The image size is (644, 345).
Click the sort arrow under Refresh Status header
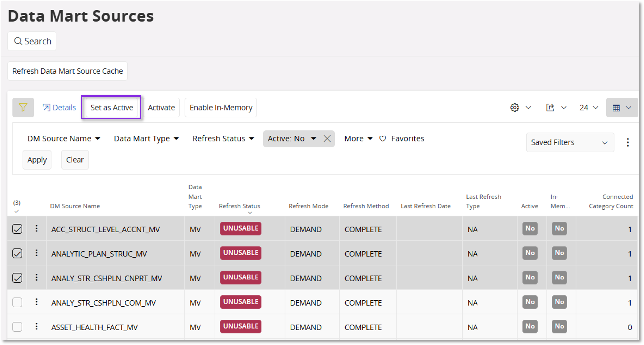(250, 213)
